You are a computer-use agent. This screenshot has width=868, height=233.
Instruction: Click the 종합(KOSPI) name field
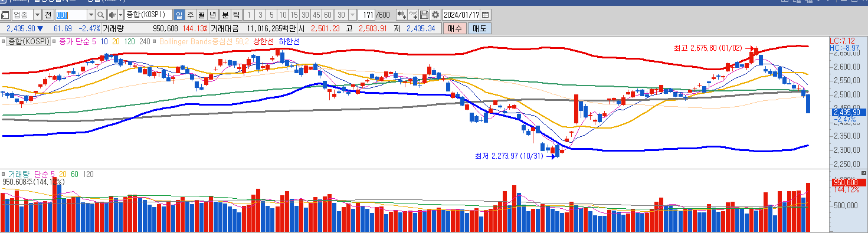(149, 15)
